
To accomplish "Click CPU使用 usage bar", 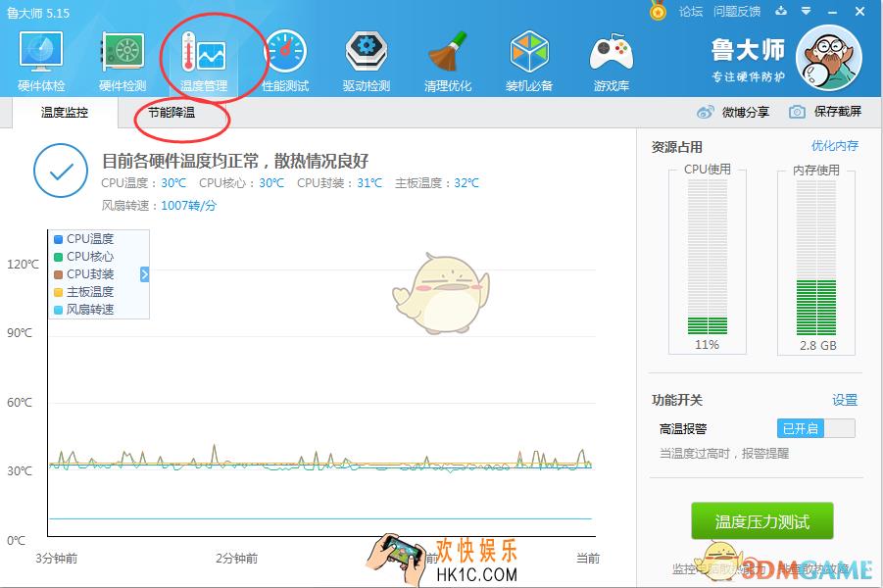I will coord(708,257).
